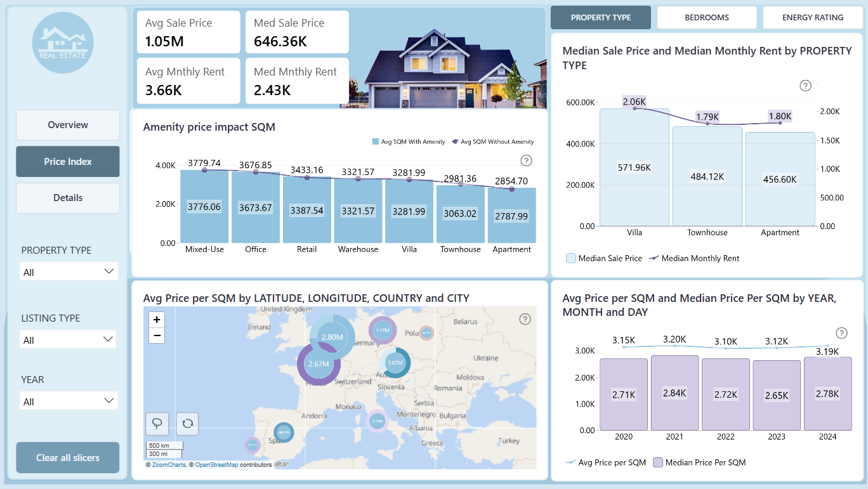Click Clear all slicers button
This screenshot has width=868, height=489.
click(x=68, y=457)
